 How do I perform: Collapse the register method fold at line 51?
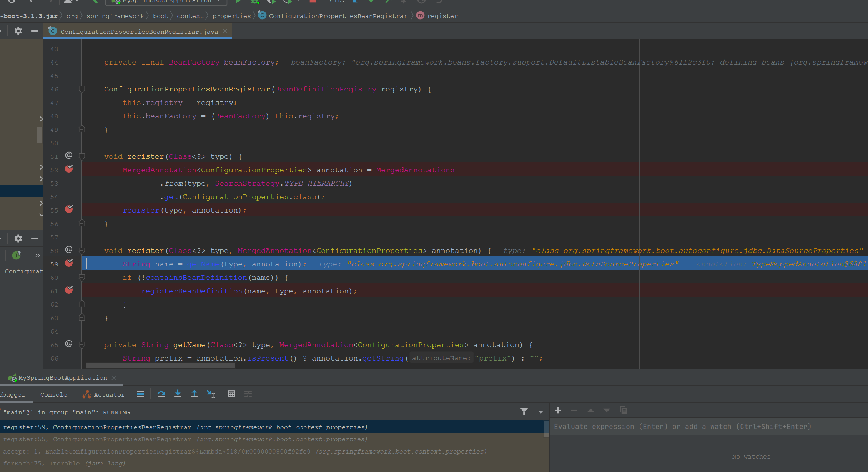tap(81, 156)
